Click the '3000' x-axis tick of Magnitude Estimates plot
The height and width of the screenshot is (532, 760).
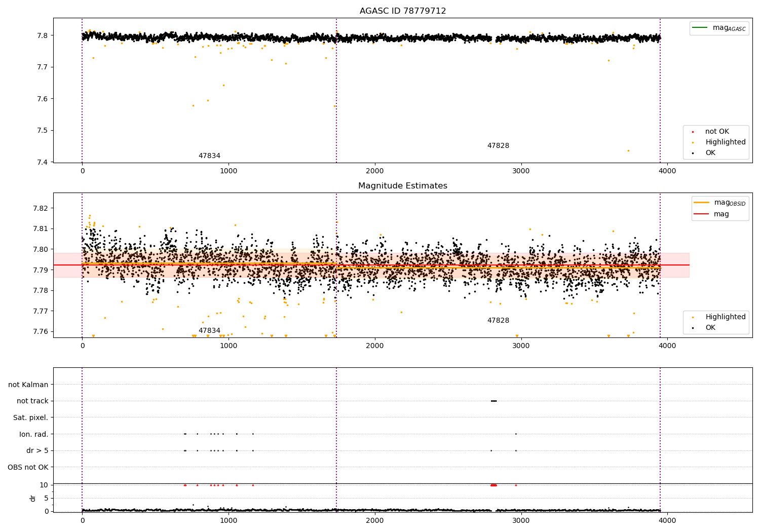pos(521,346)
